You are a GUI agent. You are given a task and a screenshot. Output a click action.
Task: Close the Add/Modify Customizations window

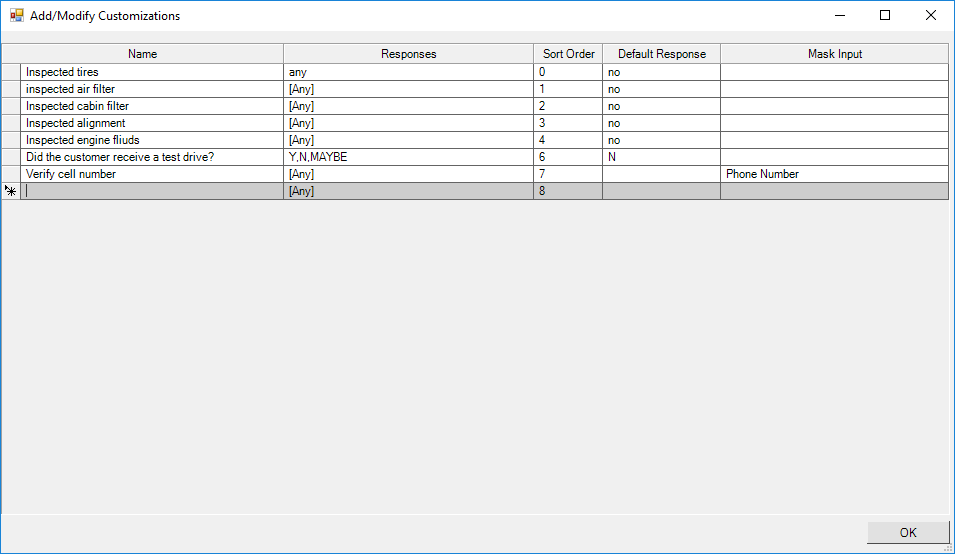click(x=931, y=15)
